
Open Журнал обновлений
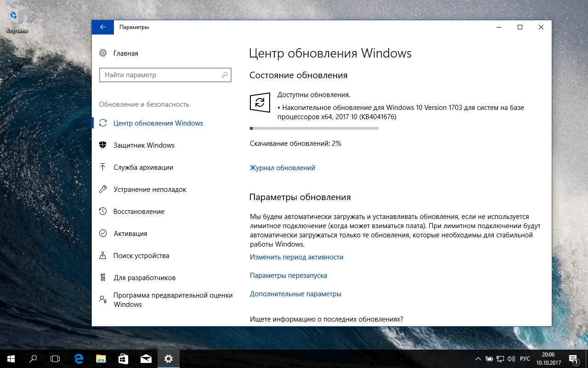pyautogui.click(x=282, y=167)
